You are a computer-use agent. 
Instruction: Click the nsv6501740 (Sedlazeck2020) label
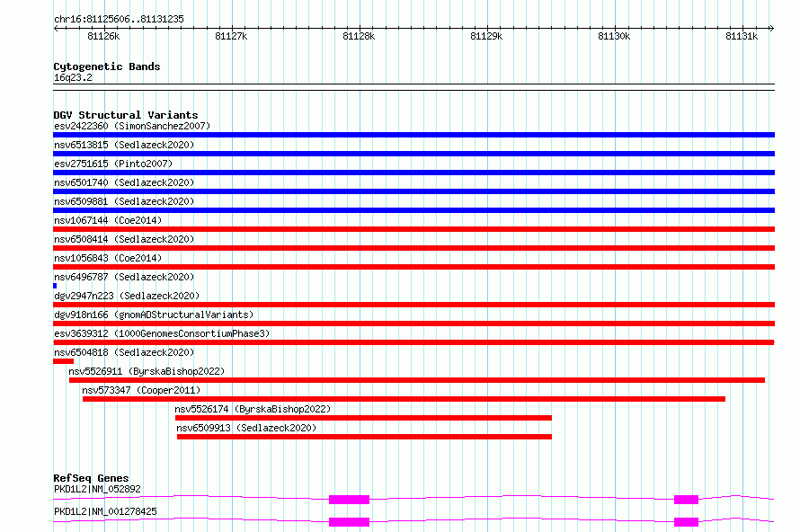(124, 182)
